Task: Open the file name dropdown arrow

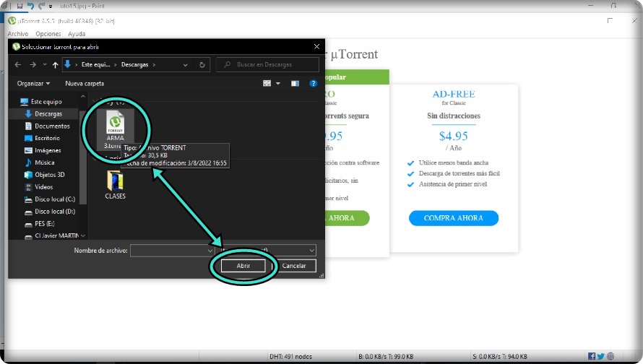Action: (210, 251)
